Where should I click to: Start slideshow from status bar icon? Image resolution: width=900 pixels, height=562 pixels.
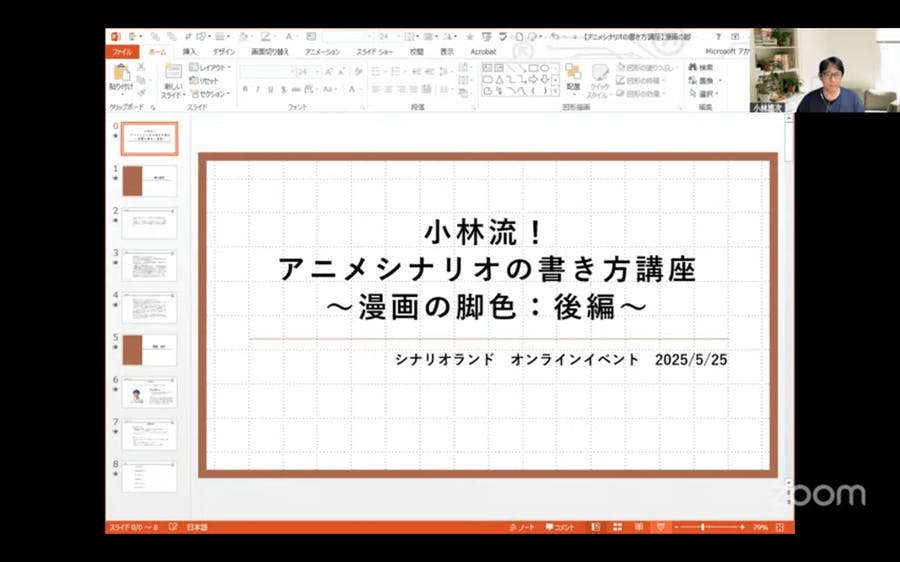[x=660, y=527]
